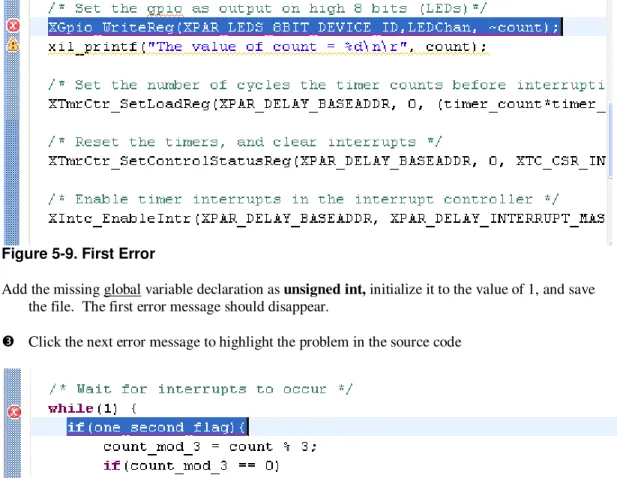617x478 pixels.
Task: Click the red error marker beside while(1) line
Action: [x=14, y=412]
